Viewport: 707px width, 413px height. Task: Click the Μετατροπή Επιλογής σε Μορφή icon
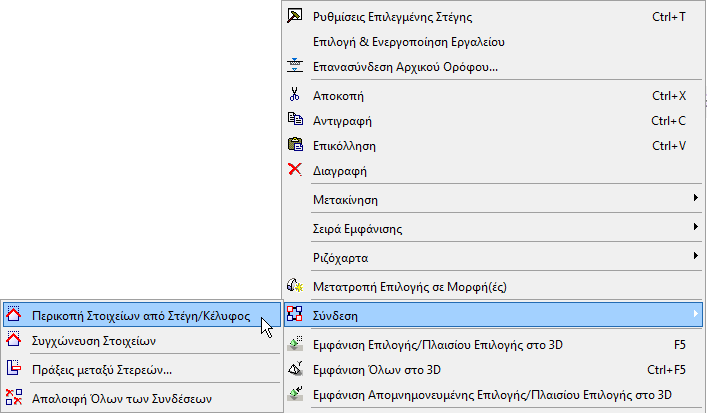294,286
